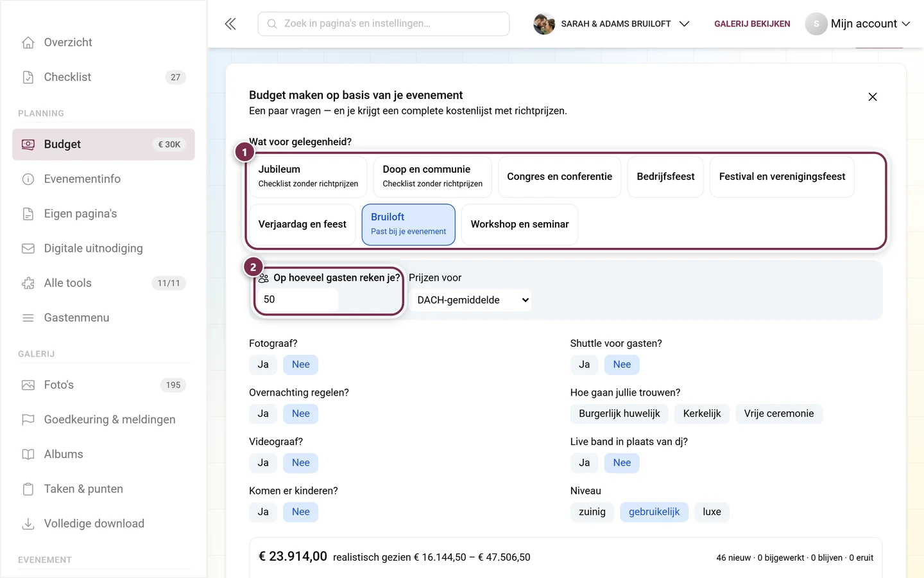Open the Prijzen voor DACH-gemiddelde dropdown

470,300
